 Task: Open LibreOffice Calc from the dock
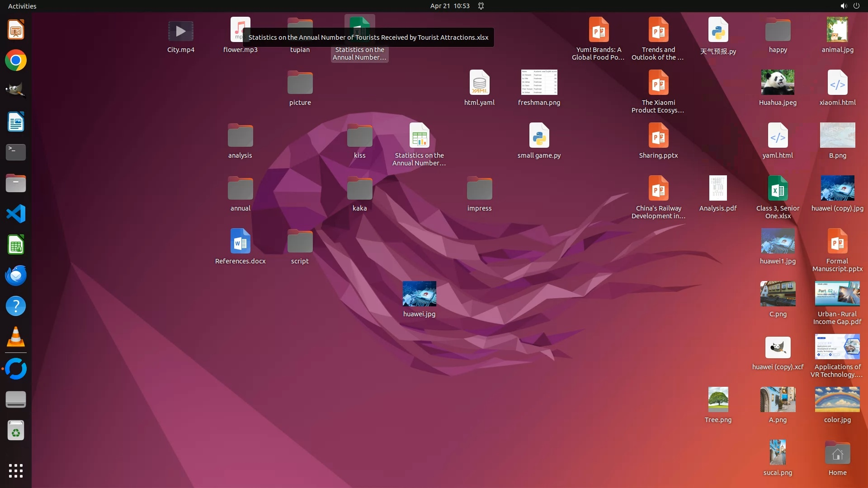(x=16, y=245)
